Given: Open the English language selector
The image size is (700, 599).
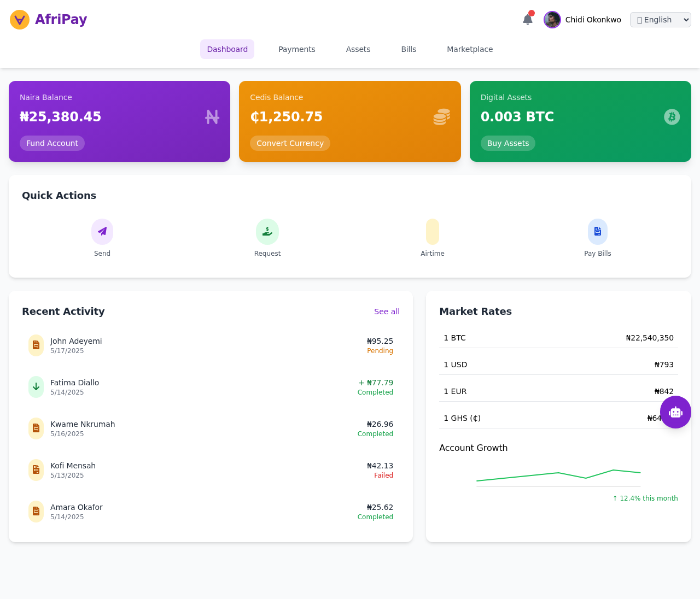Looking at the screenshot, I should click(x=660, y=19).
